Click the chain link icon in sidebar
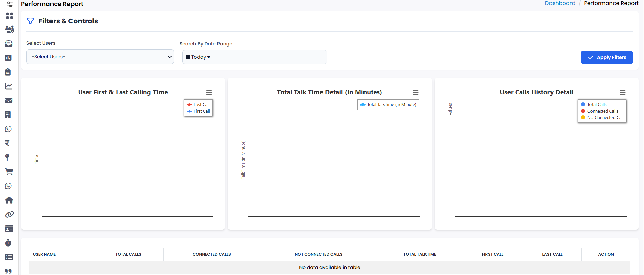644x275 pixels. point(9,214)
